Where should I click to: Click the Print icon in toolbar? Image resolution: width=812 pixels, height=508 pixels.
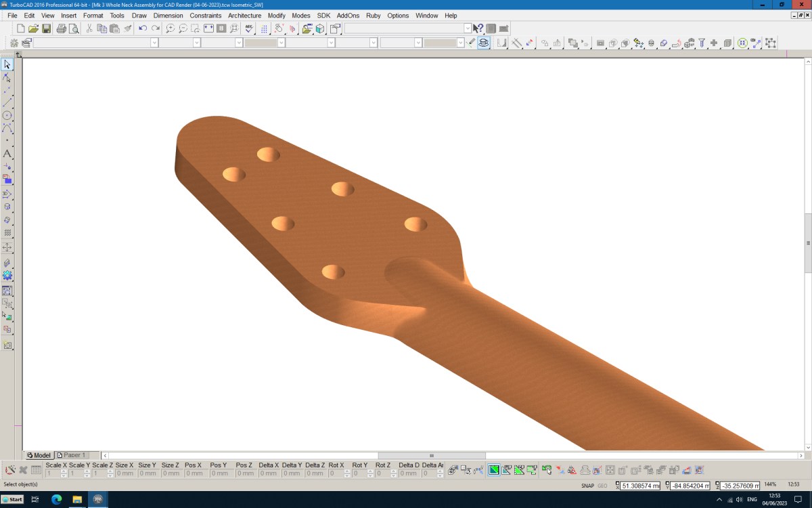pos(61,28)
